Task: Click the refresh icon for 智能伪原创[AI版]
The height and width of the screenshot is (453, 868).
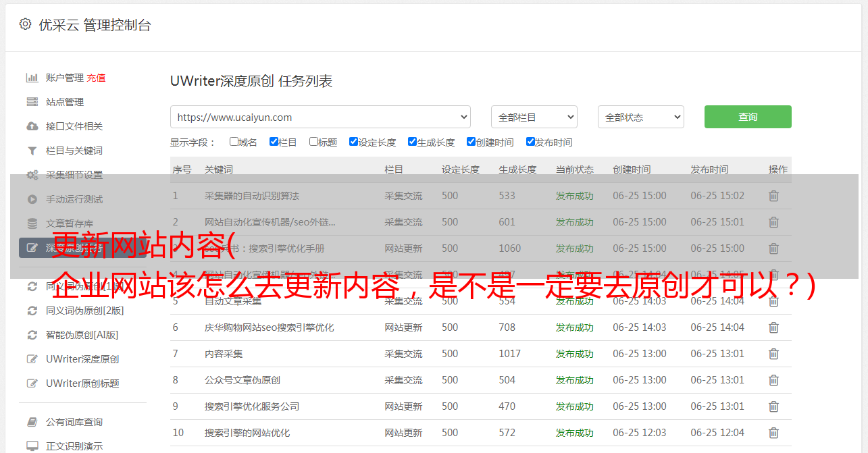Action: pos(32,335)
